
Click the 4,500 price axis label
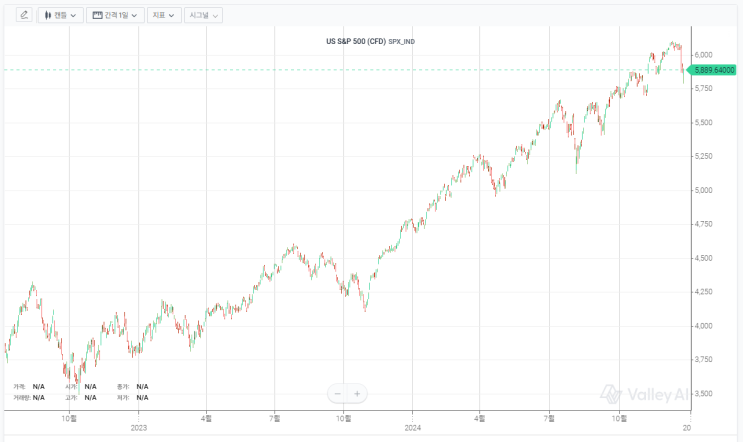pos(704,258)
